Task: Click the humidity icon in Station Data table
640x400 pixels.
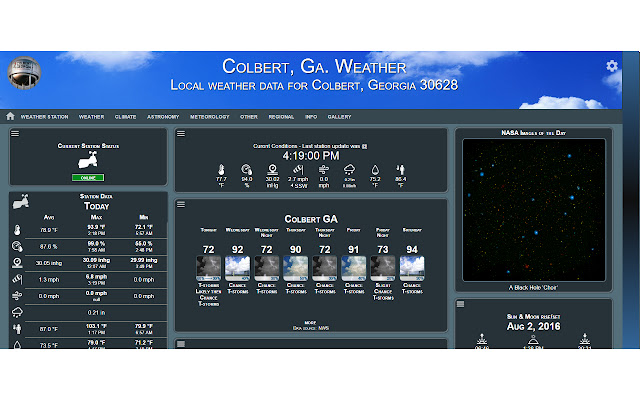Action: [x=17, y=246]
